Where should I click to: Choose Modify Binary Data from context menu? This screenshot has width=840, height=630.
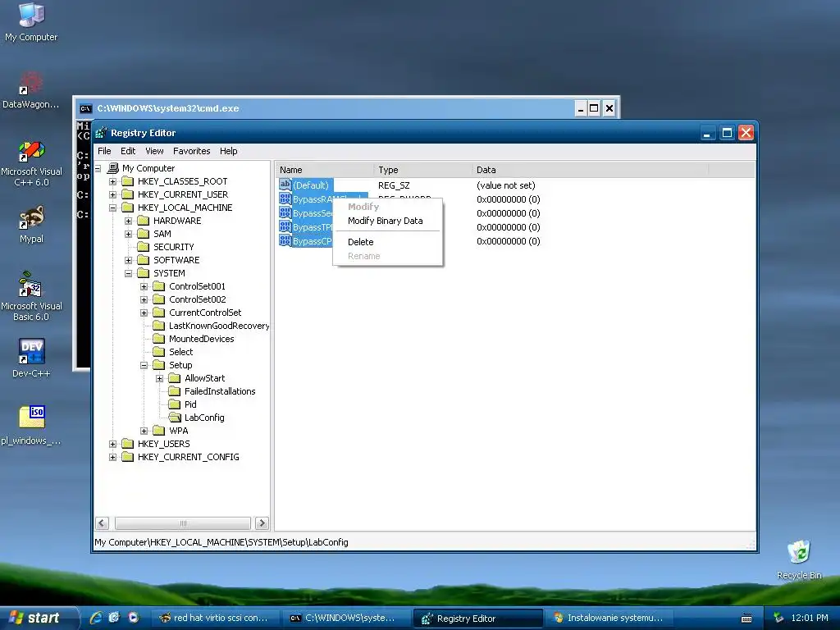point(387,221)
